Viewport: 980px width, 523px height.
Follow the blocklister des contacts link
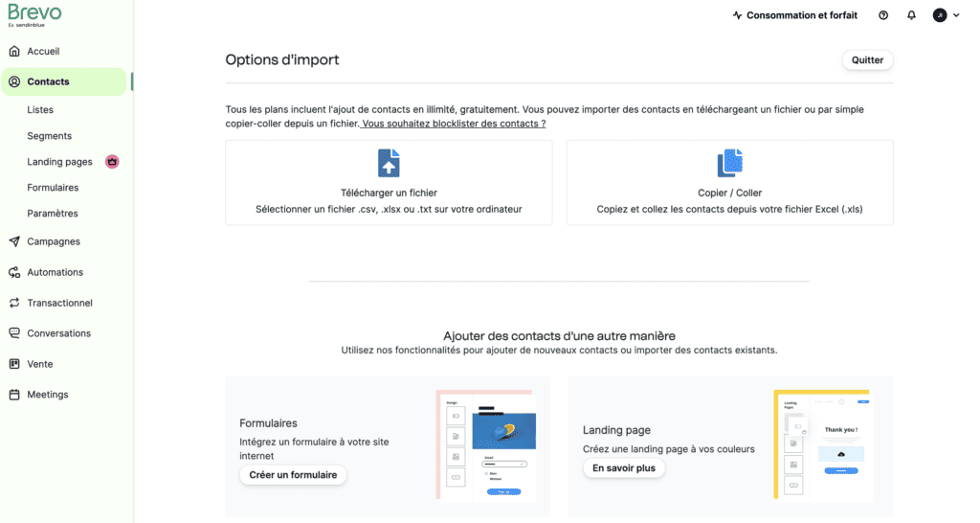454,124
